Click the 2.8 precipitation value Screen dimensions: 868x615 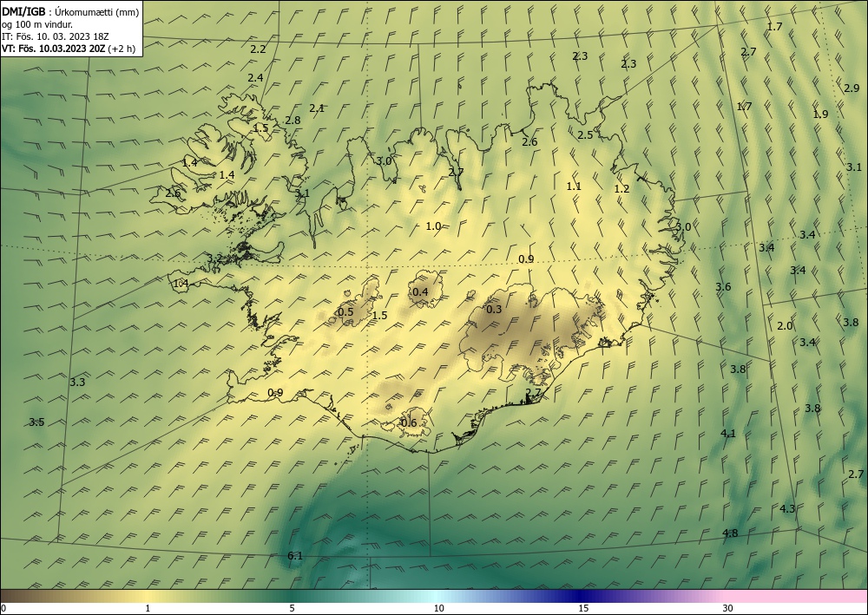tap(293, 120)
